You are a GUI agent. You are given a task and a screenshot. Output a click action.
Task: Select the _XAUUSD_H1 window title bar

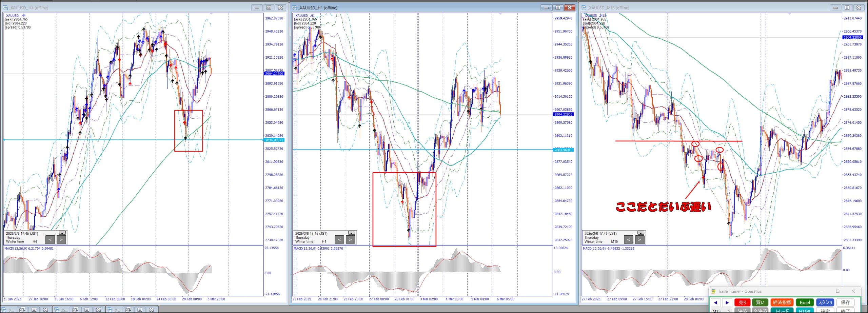(x=407, y=7)
